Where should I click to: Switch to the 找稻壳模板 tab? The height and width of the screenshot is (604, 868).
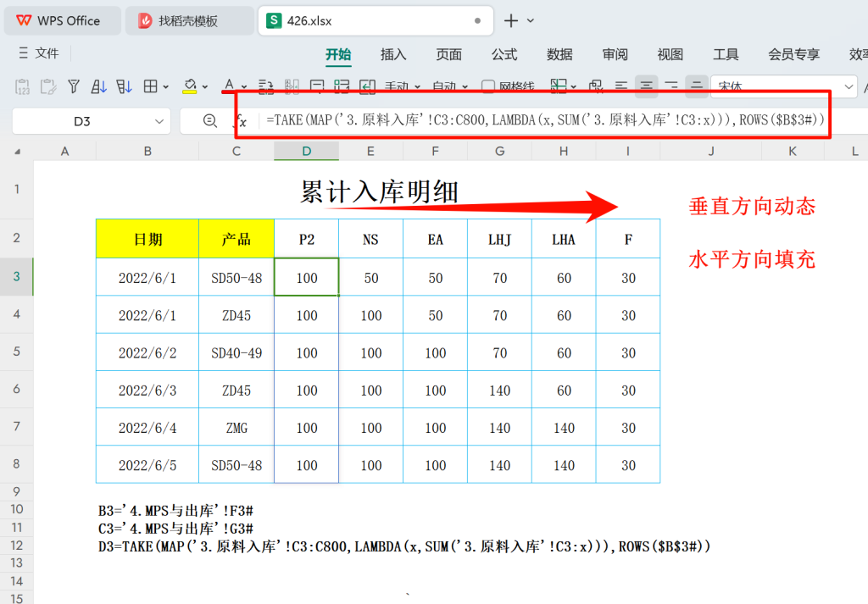click(x=189, y=21)
